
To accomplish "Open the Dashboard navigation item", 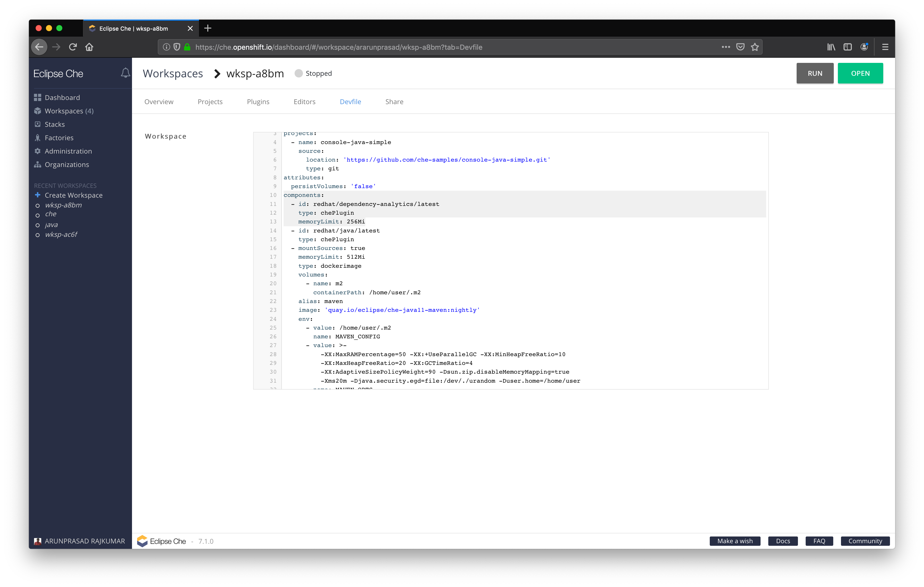I will coord(62,97).
